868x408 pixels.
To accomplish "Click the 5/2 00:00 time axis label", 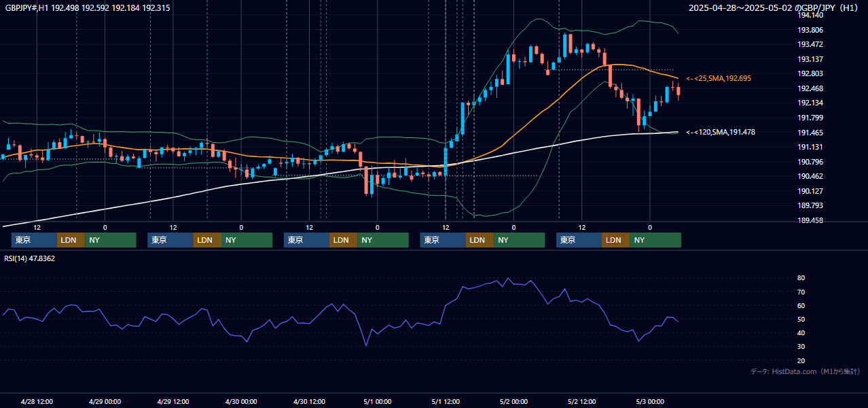I will point(513,401).
